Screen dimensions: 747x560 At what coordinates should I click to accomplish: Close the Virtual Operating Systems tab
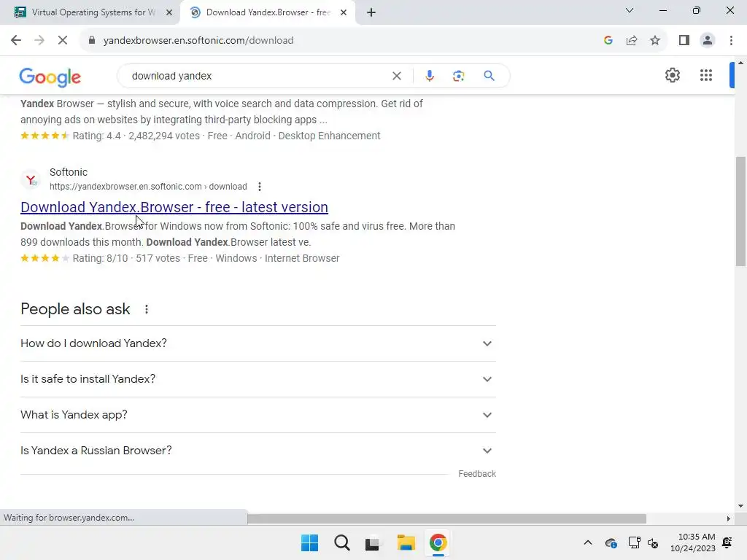(x=169, y=12)
